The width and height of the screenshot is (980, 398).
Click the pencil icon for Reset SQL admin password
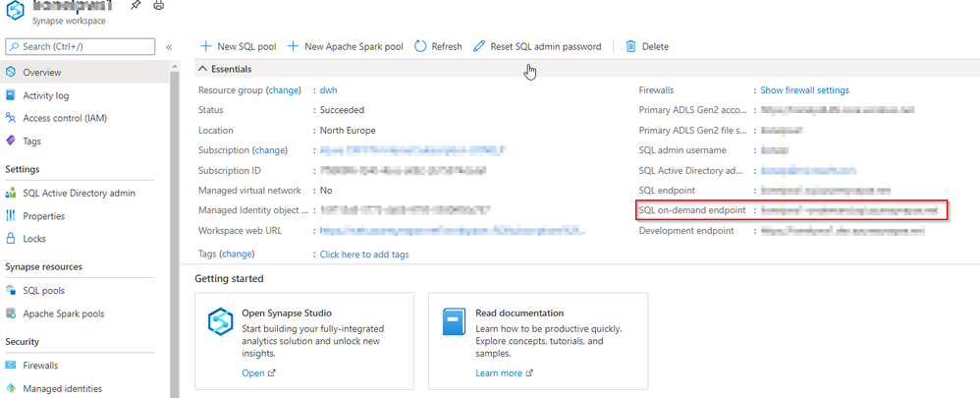tap(479, 46)
